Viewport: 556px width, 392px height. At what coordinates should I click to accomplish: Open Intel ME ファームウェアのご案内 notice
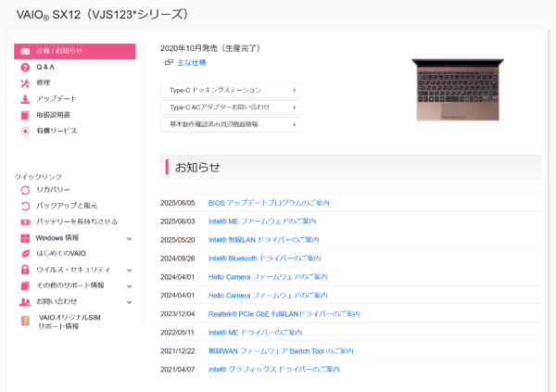pyautogui.click(x=262, y=221)
